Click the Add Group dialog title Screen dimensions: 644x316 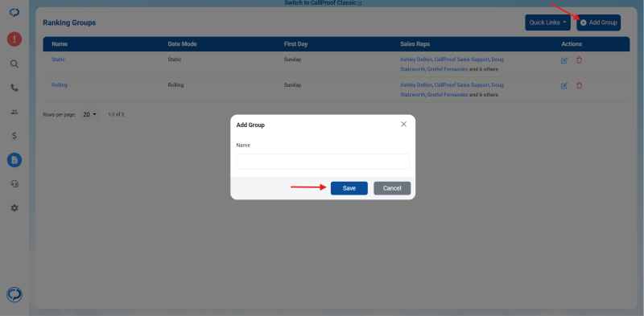[x=250, y=125]
